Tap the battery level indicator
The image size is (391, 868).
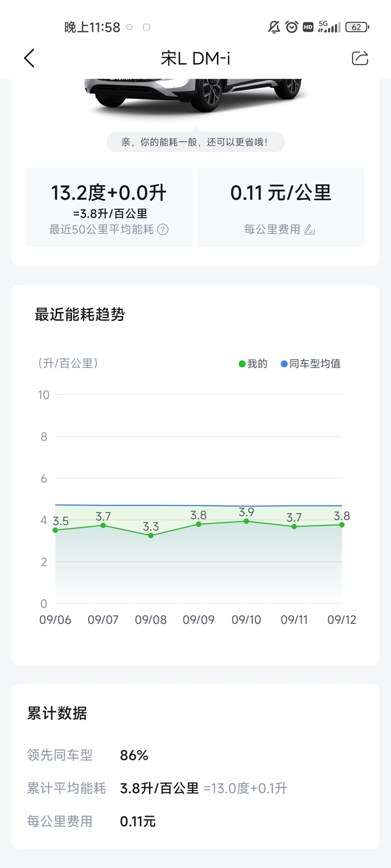tap(356, 27)
